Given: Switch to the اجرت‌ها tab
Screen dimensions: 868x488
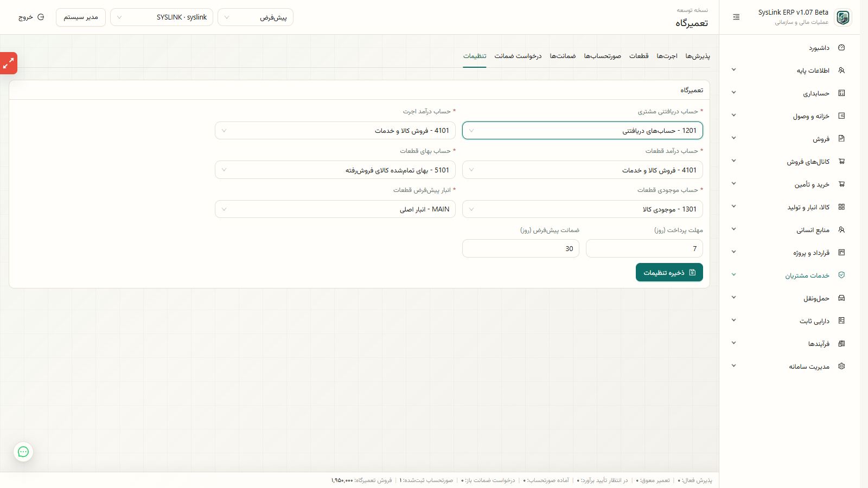Looking at the screenshot, I should pos(667,56).
